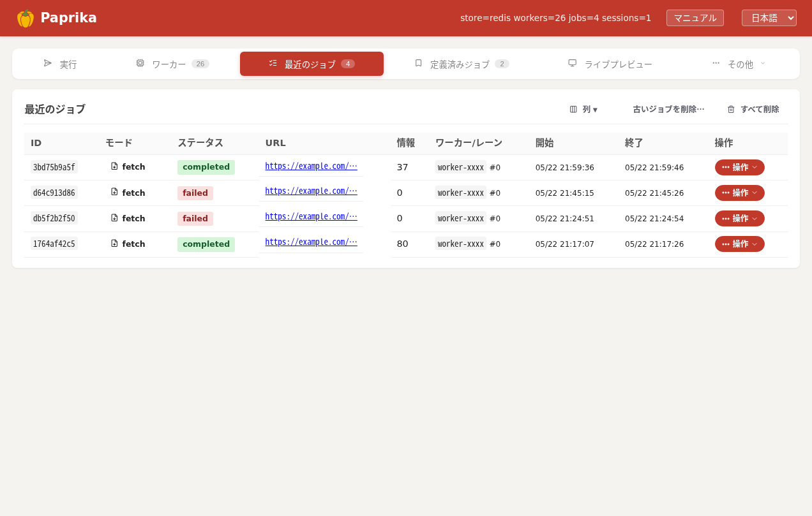Click failed badge in row d64c913d86
This screenshot has width=812, height=516.
(x=195, y=193)
